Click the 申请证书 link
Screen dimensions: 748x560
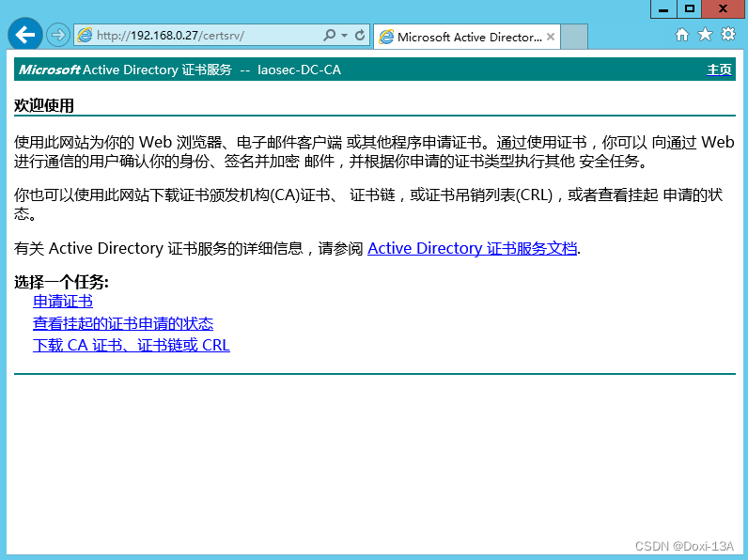coord(63,302)
